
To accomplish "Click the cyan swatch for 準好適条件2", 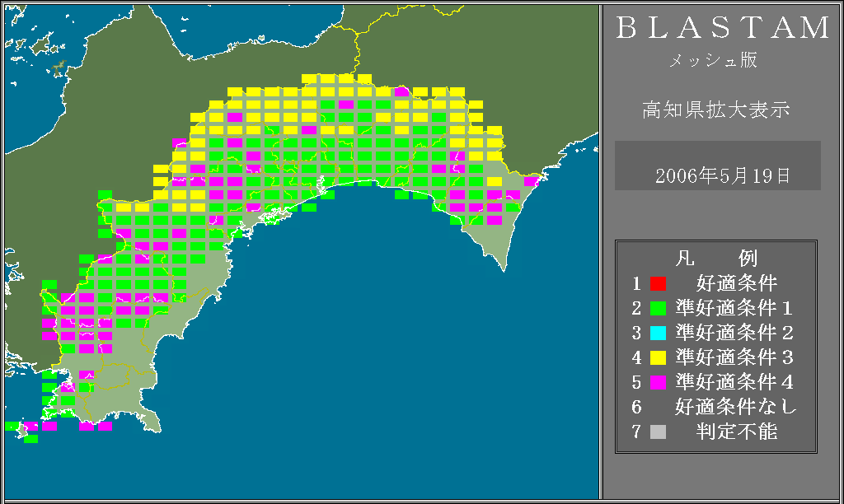I will (658, 333).
